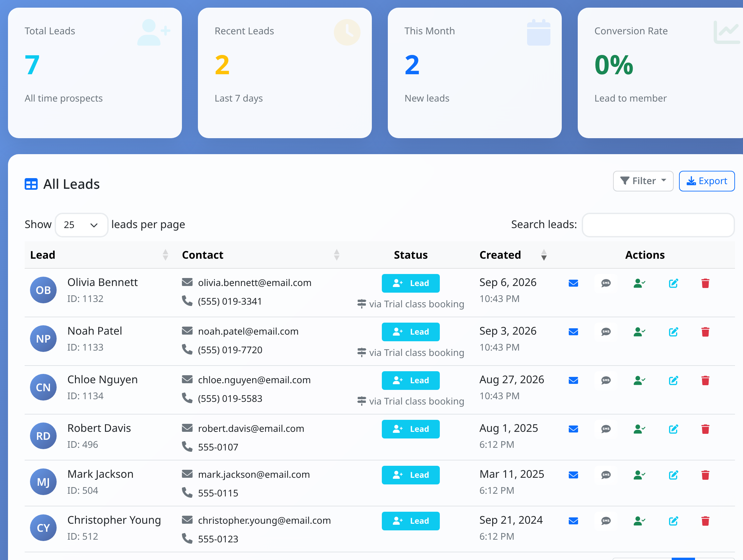Viewport: 743px width, 560px height.
Task: Click the robert.davis@email.com address
Action: coord(251,429)
